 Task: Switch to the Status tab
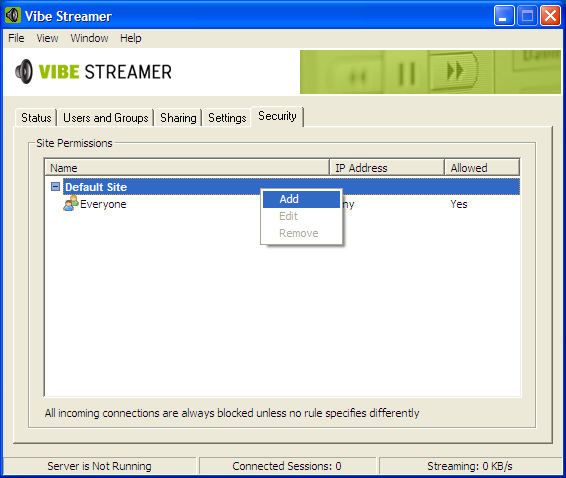click(x=36, y=118)
